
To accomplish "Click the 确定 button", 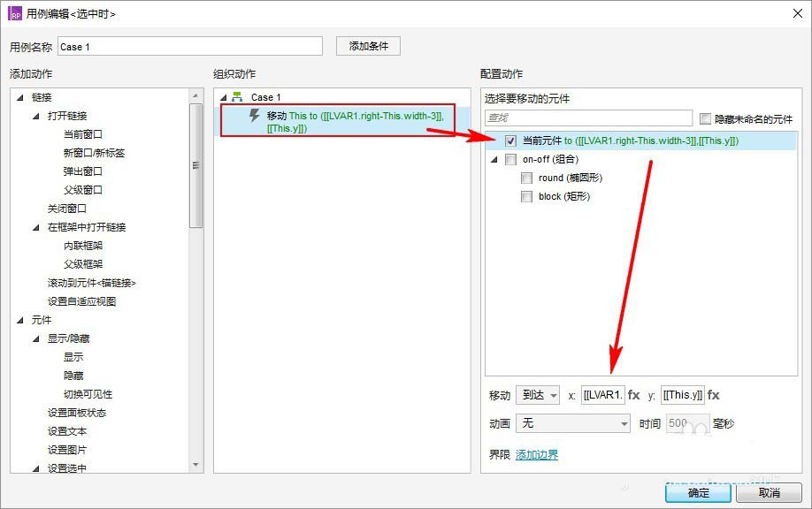I will pyautogui.click(x=698, y=492).
